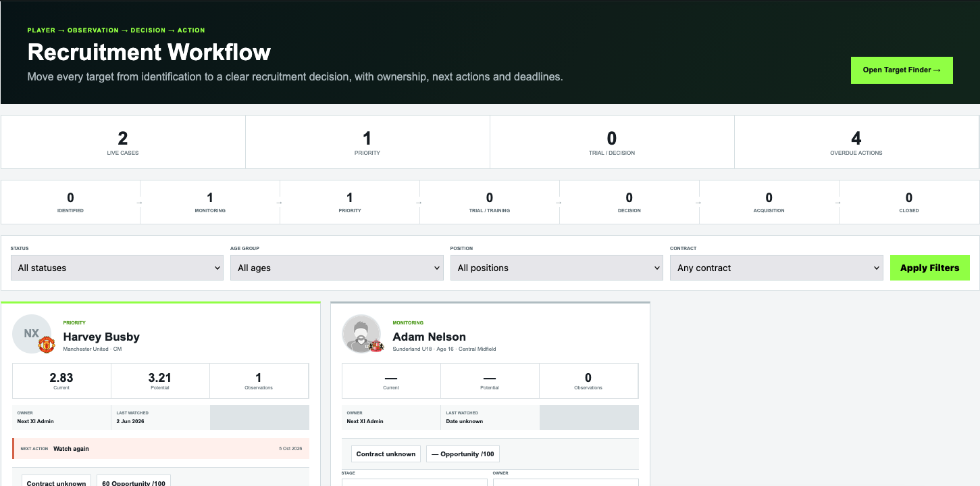The image size is (980, 486).
Task: Click Harvey Busby's Observations count
Action: tap(259, 381)
